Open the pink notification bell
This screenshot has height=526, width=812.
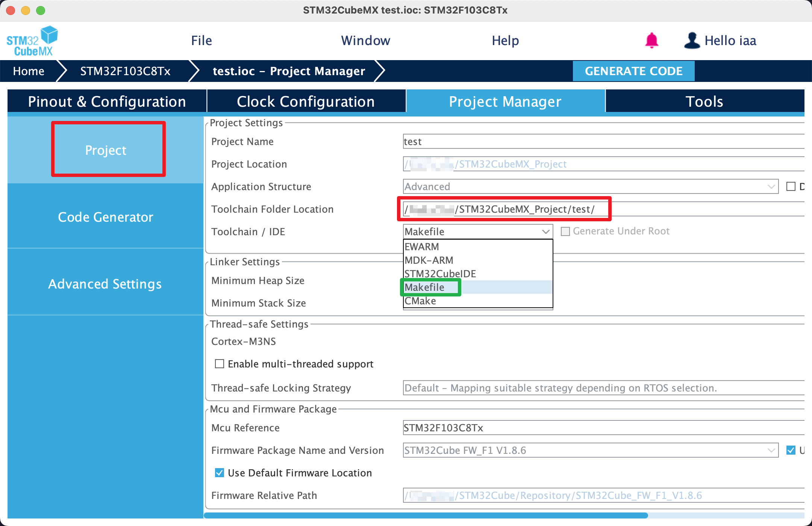(x=651, y=41)
